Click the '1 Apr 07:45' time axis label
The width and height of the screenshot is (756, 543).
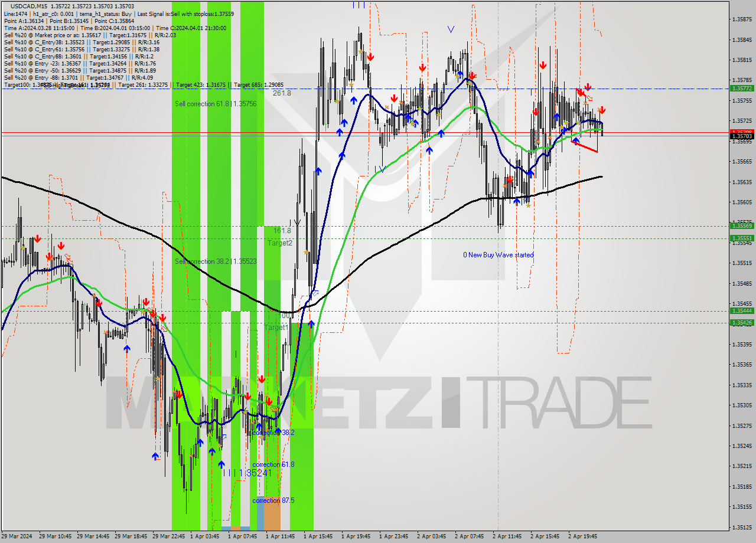[243, 537]
